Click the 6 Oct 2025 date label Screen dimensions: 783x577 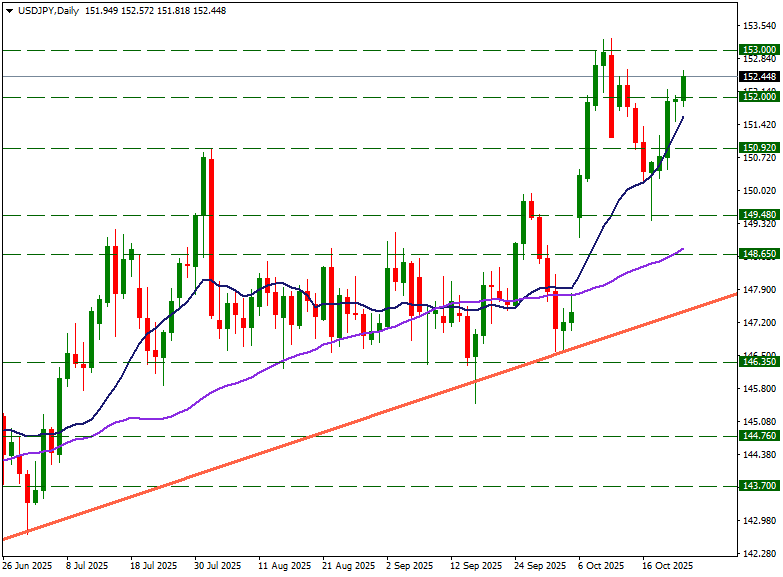pyautogui.click(x=600, y=565)
